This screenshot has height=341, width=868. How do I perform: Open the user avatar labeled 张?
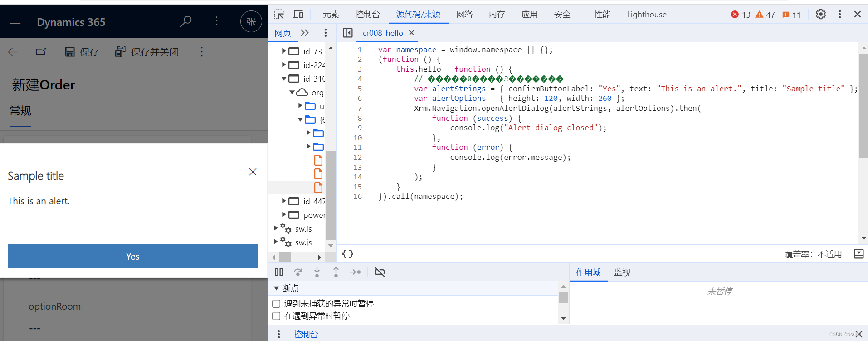tap(251, 21)
